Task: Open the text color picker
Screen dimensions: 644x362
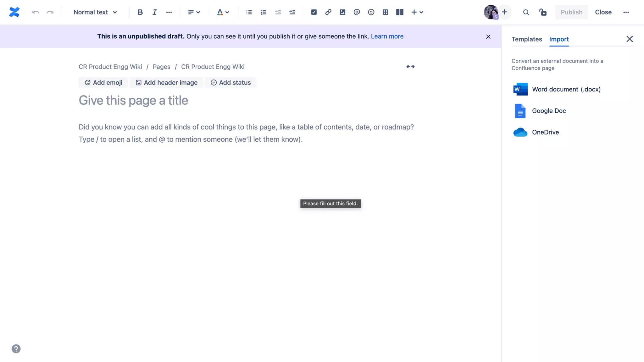Action: pos(223,12)
